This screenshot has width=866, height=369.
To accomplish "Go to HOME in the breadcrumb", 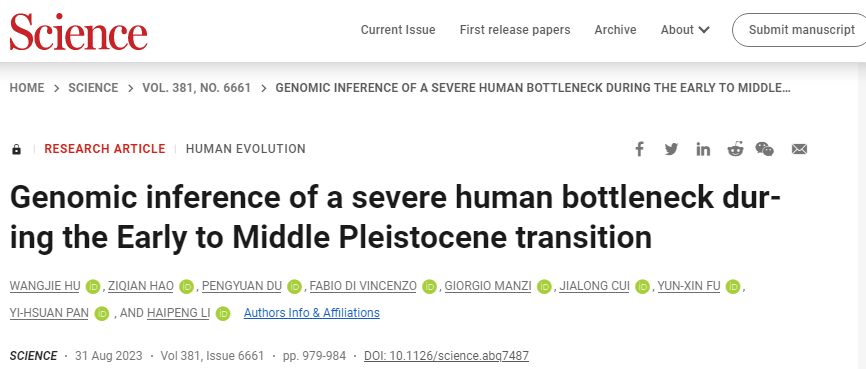I will pyautogui.click(x=27, y=88).
